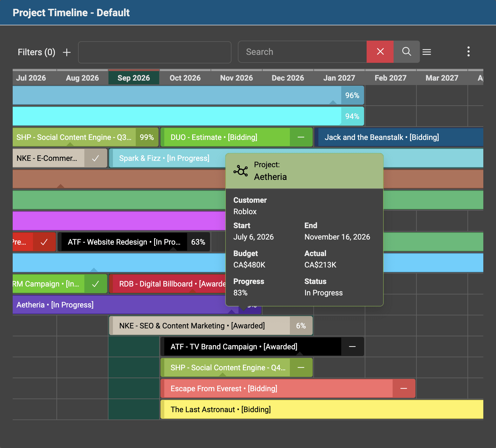
Task: Click the 63% progress on ATF Website Redesign
Action: [198, 242]
